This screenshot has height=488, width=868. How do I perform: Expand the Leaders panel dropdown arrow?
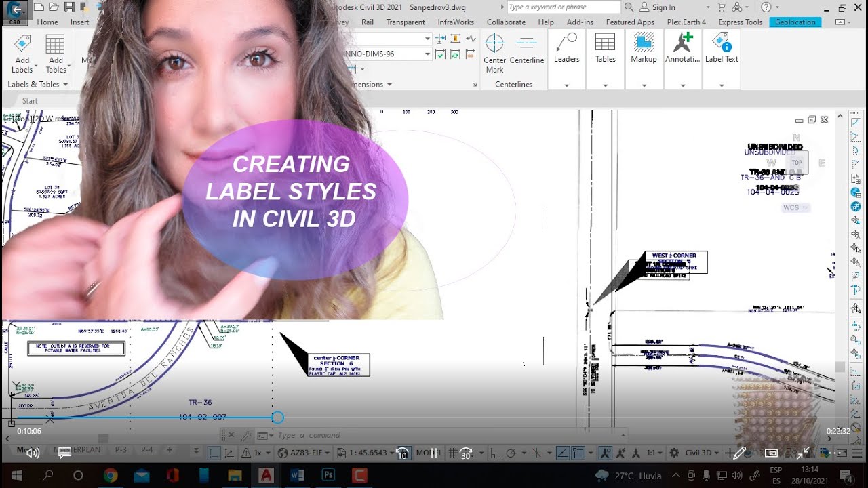566,85
